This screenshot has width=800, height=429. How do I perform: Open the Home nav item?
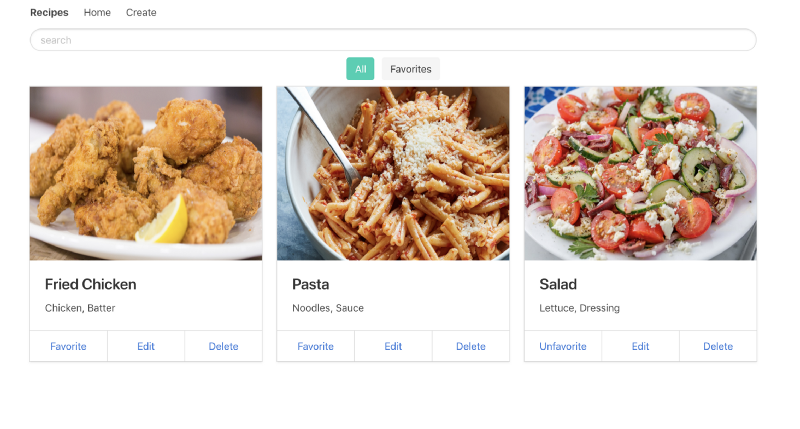(x=97, y=13)
